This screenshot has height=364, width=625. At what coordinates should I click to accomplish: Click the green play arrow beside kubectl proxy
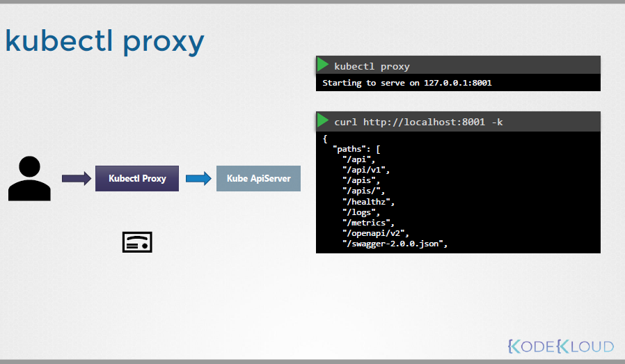pos(323,65)
